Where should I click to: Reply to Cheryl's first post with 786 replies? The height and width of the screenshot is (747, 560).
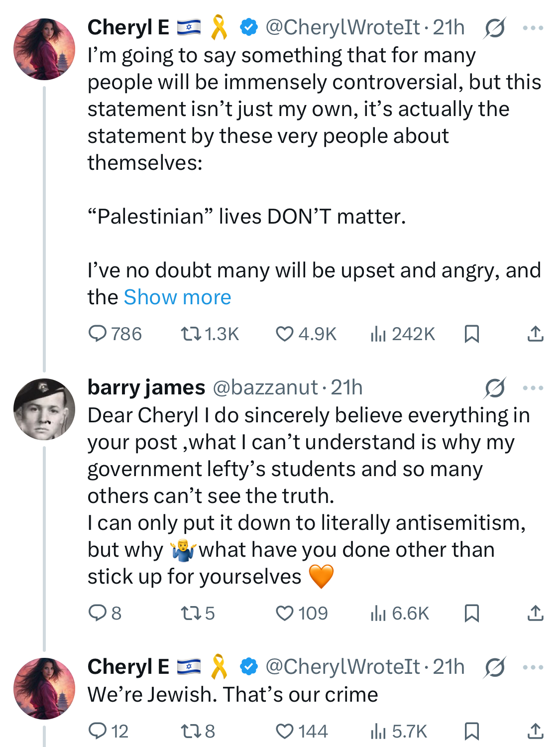tap(115, 334)
